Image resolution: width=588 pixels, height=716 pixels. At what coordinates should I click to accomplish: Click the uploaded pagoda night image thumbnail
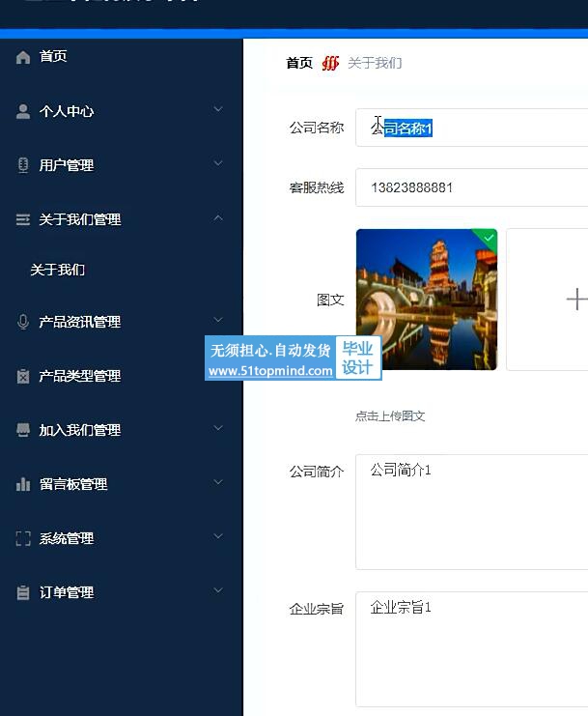tap(427, 300)
